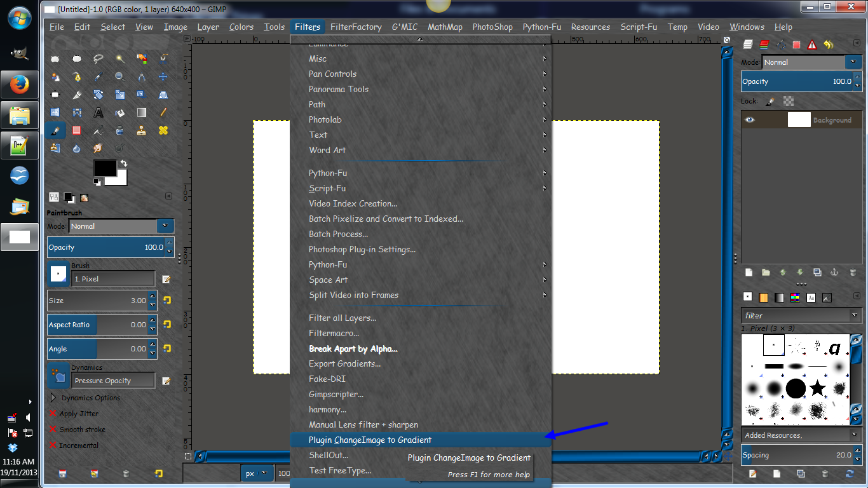
Task: Select Break Apart by Alpha menu entry
Action: pos(421,349)
